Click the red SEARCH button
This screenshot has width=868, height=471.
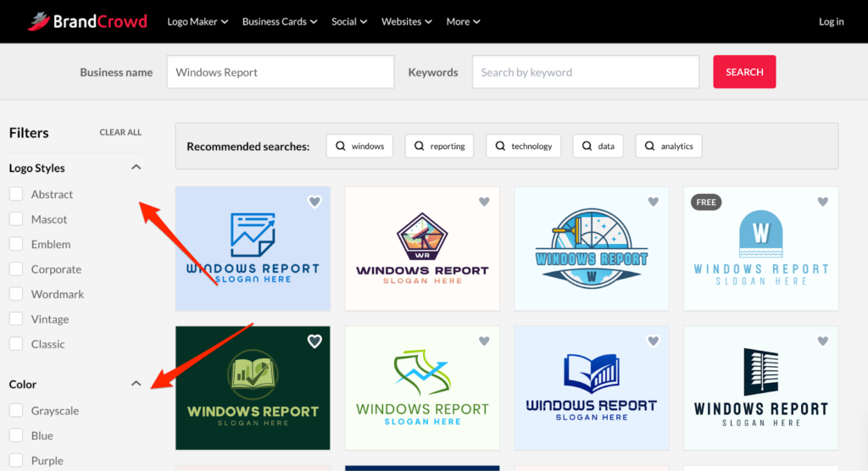pyautogui.click(x=744, y=72)
